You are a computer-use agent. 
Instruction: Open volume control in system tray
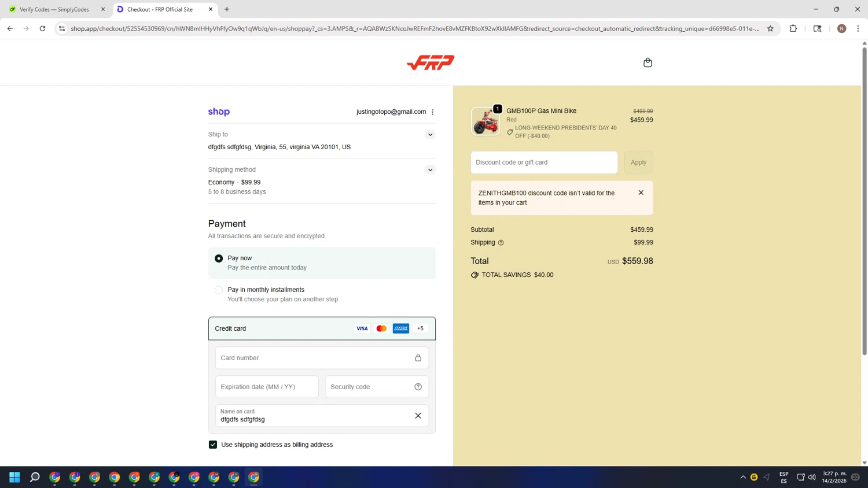[812, 477]
